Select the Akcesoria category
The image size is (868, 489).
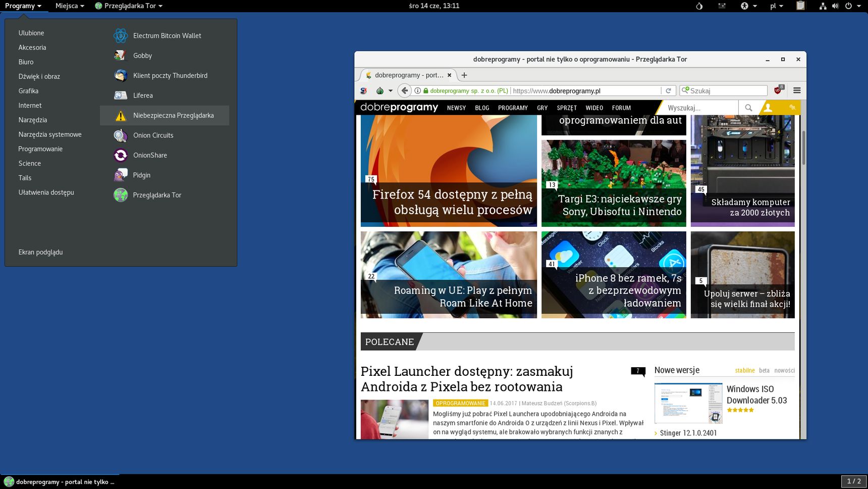click(32, 47)
